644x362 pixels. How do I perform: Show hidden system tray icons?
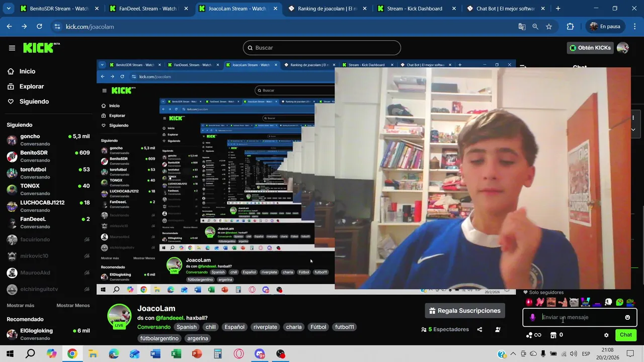513,354
